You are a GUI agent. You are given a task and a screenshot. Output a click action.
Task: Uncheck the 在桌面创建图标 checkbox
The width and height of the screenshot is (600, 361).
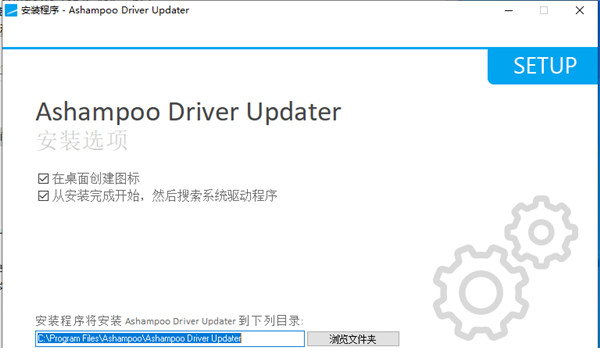(43, 178)
